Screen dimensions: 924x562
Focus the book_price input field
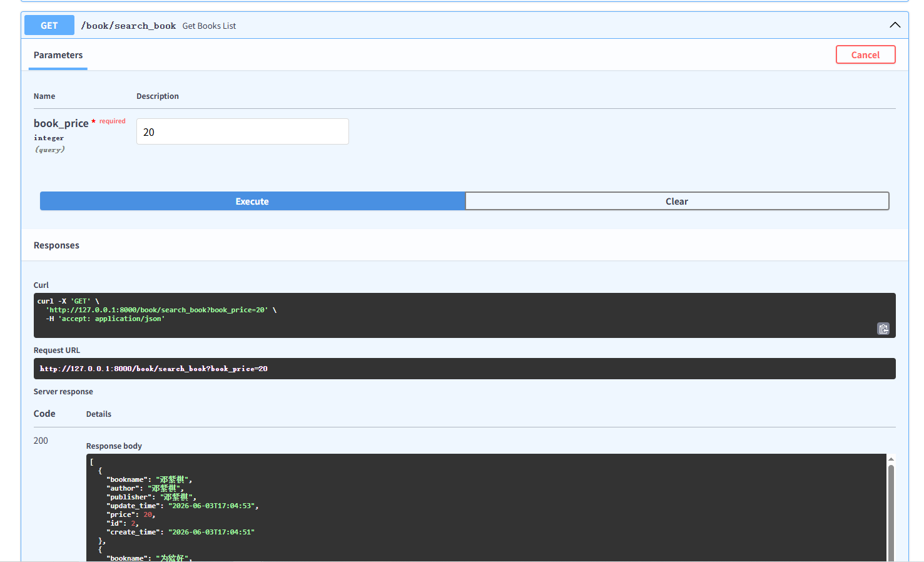click(243, 131)
